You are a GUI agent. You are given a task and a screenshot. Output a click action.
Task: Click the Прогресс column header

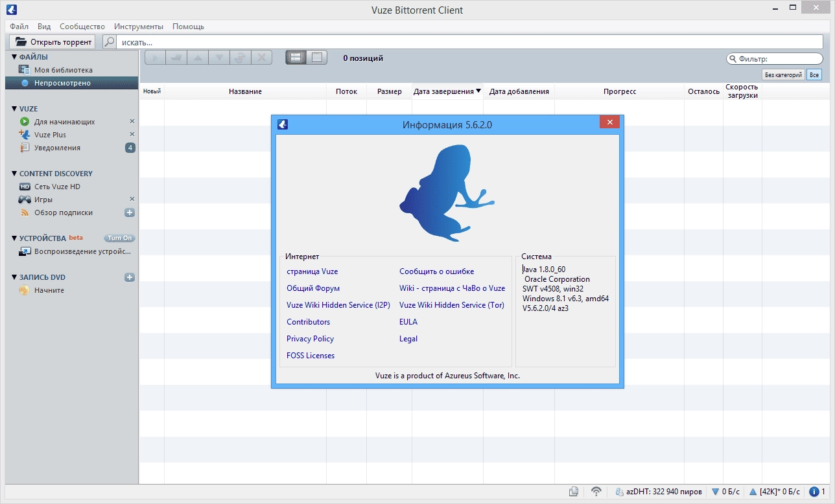(620, 91)
